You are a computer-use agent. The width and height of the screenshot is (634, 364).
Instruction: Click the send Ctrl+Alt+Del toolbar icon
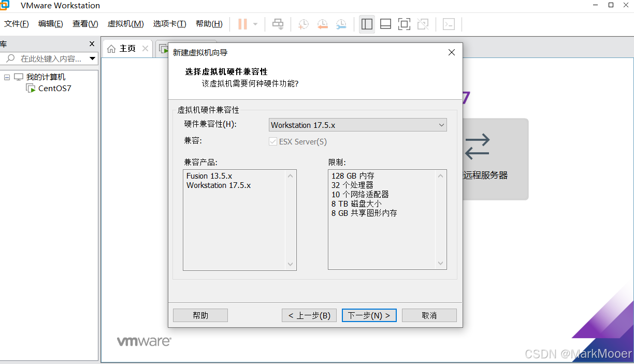pos(278,24)
